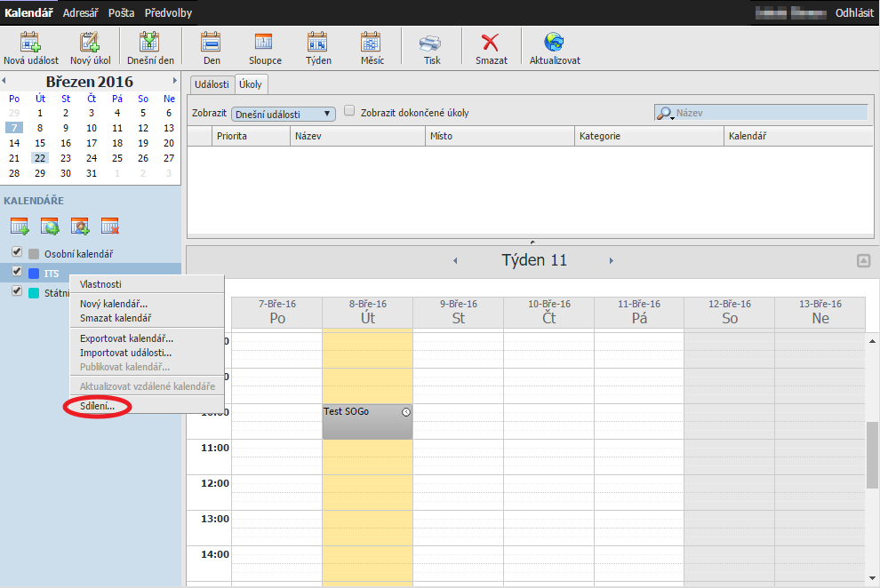
Task: Open the Pošta mail module
Action: [121, 12]
